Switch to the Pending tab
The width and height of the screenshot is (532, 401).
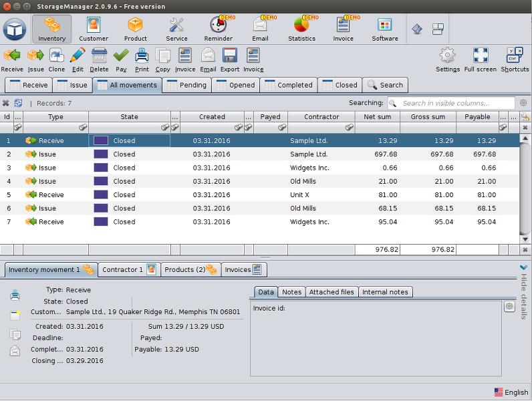coord(186,85)
